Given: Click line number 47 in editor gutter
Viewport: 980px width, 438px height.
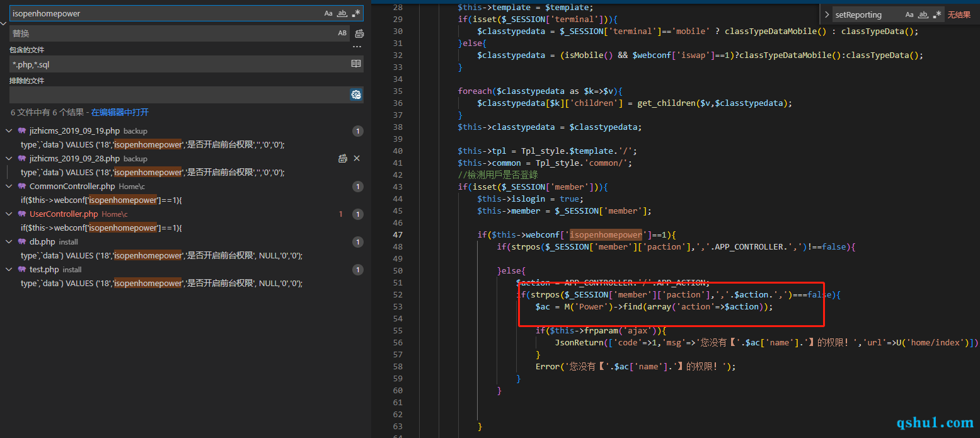Looking at the screenshot, I should 397,235.
